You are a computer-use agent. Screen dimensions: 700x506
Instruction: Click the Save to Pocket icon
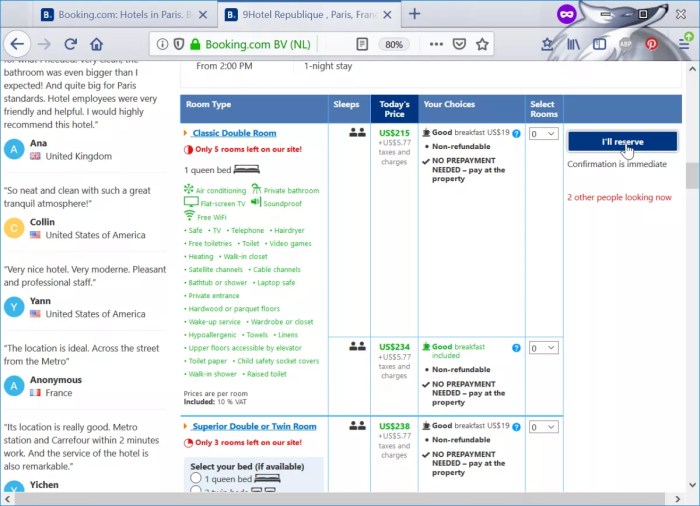[459, 44]
